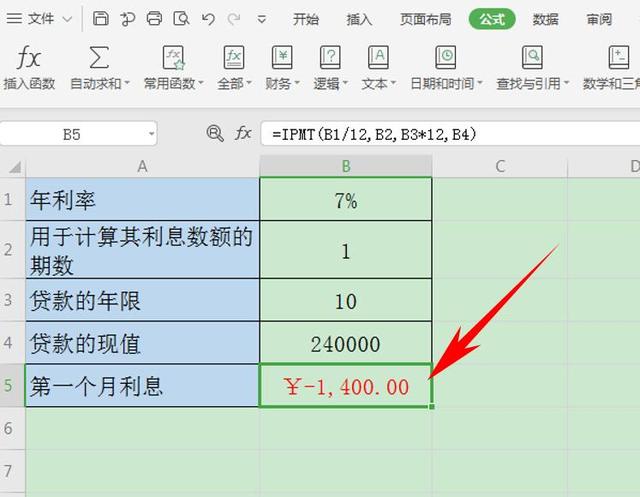
Task: Expand the 全部 dropdown arrow
Action: tap(249, 83)
